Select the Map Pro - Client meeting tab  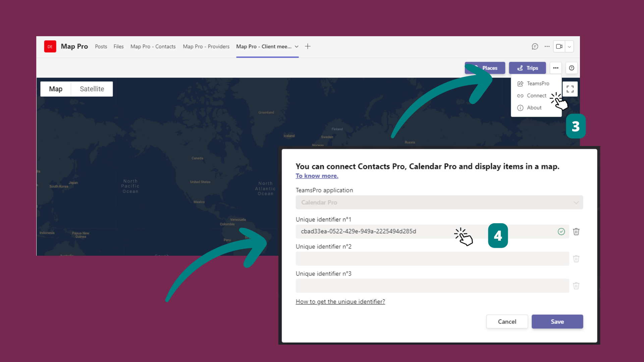click(264, 47)
